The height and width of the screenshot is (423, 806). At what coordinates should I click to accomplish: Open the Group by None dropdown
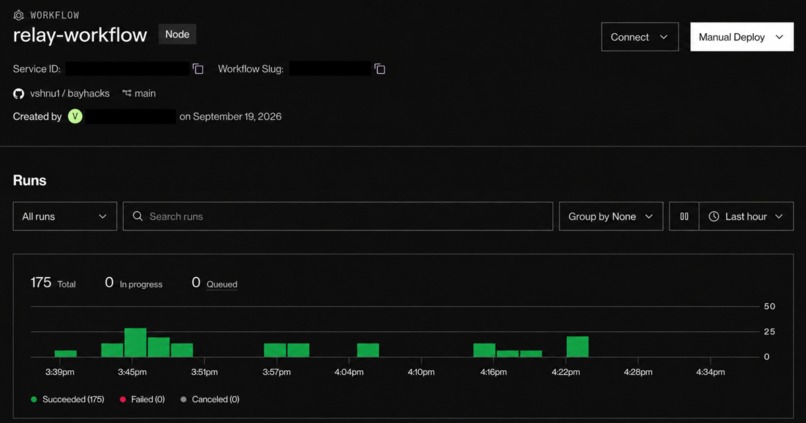[x=611, y=216]
